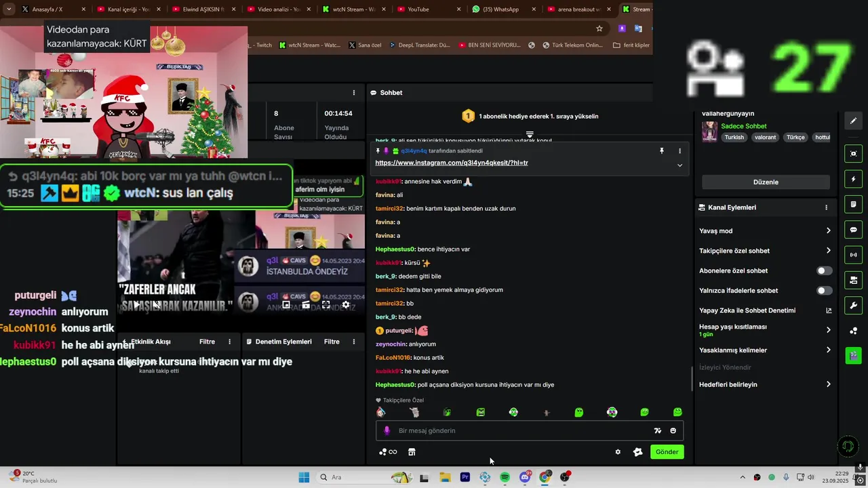This screenshot has width=868, height=488.
Task: Open Yapay Zeka ile Sohbet Denetimi
Action: coord(765,310)
